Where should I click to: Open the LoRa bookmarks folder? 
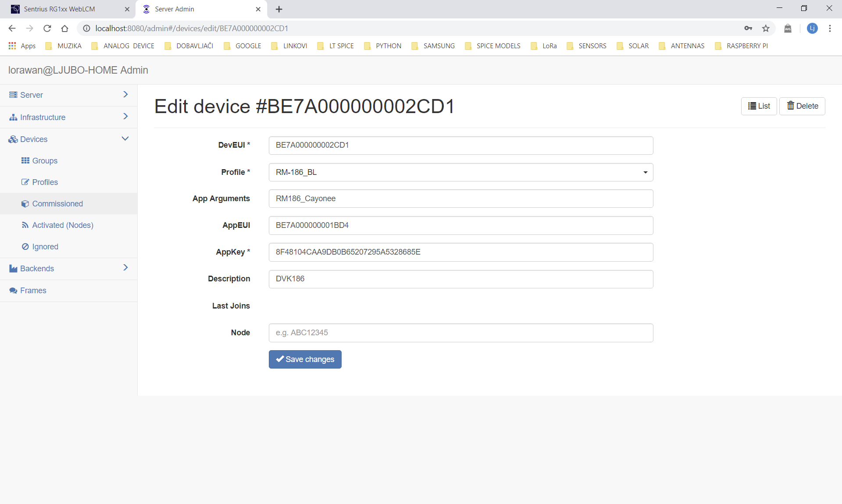pyautogui.click(x=544, y=46)
